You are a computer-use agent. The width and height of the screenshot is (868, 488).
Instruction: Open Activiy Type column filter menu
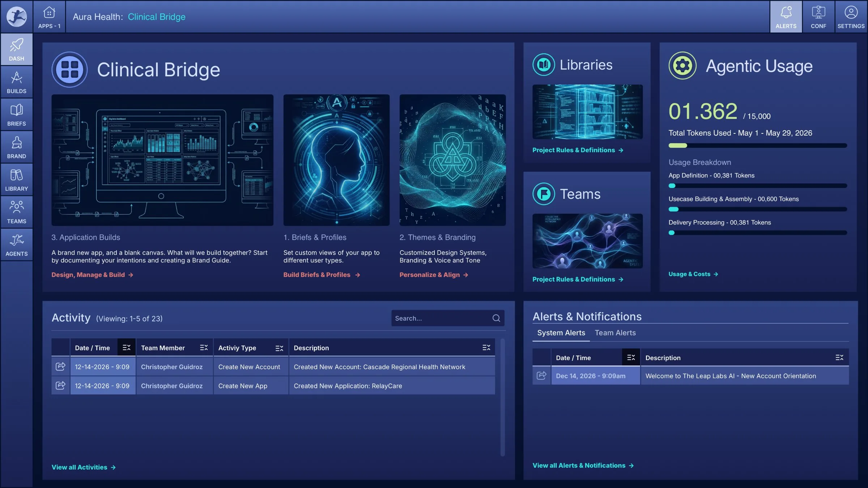(x=279, y=348)
